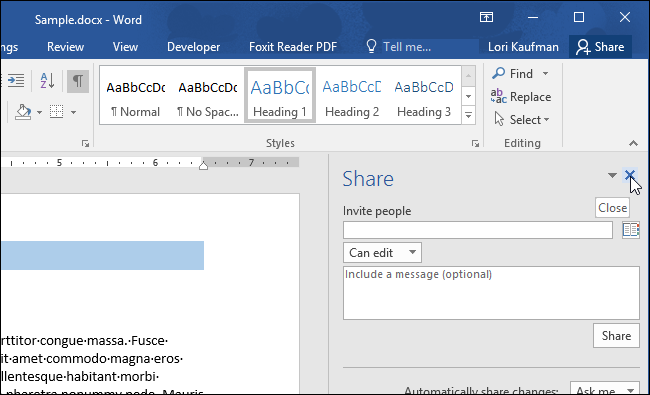
Task: Open the Can edit permission dropdown
Action: [382, 253]
